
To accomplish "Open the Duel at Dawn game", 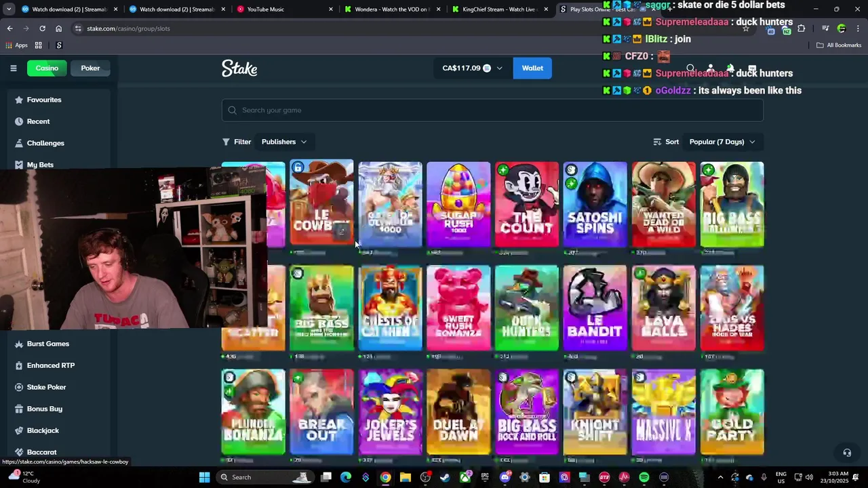I will (x=458, y=411).
